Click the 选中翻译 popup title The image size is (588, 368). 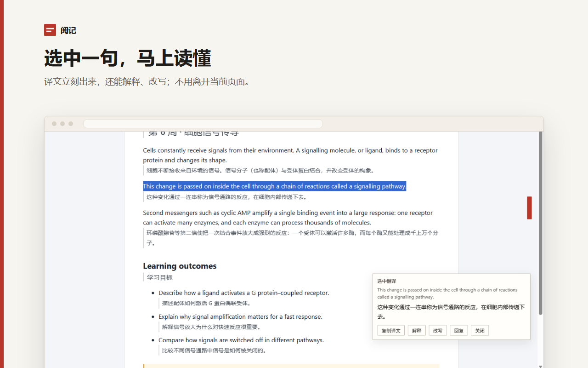pos(387,281)
